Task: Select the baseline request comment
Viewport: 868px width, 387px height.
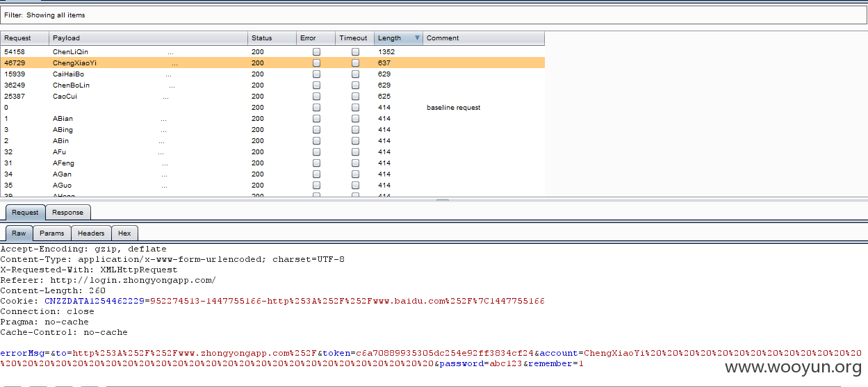Action: click(x=453, y=108)
